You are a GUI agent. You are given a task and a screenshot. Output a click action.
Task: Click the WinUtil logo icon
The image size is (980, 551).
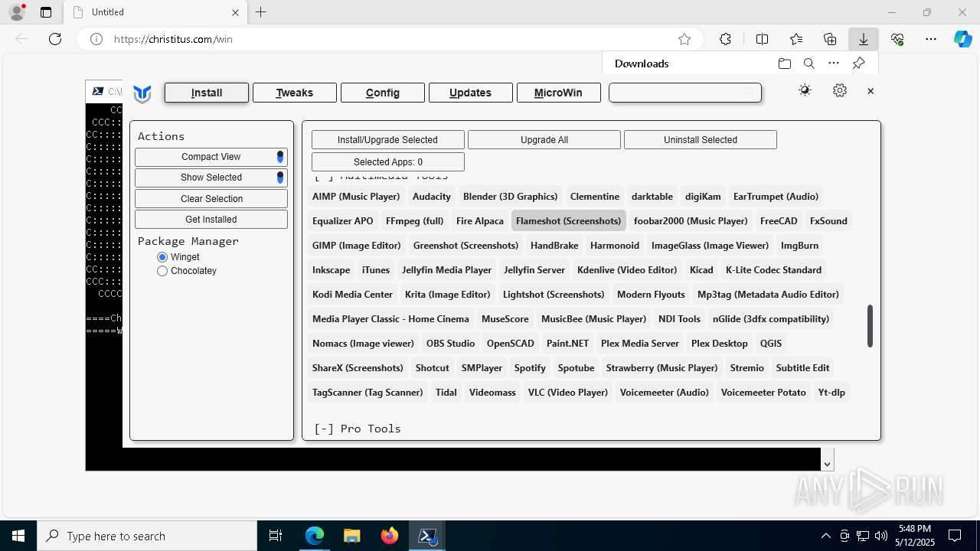tap(142, 93)
